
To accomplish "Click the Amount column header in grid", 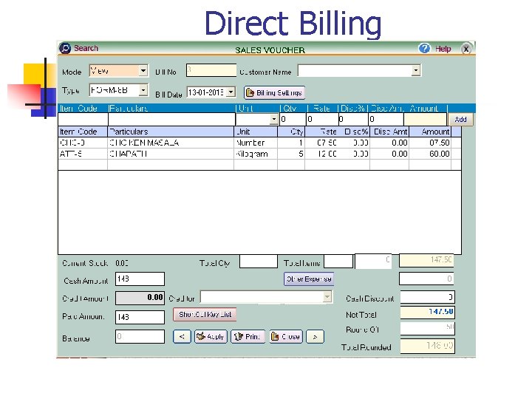I will 430,132.
